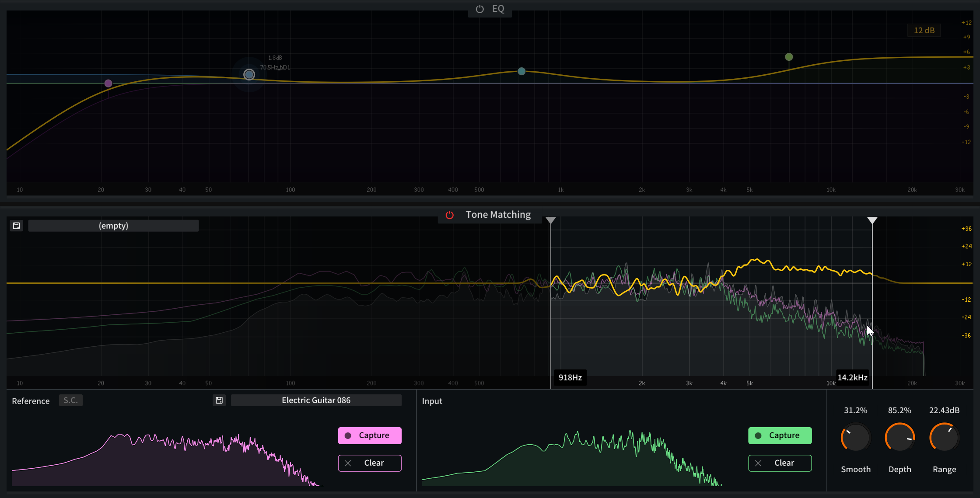980x498 pixels.
Task: Toggle the EQ module power button
Action: coord(479,9)
